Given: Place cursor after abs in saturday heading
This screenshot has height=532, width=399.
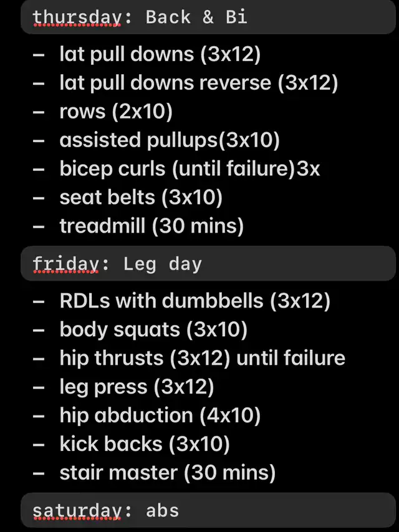Looking at the screenshot, I should [x=180, y=511].
